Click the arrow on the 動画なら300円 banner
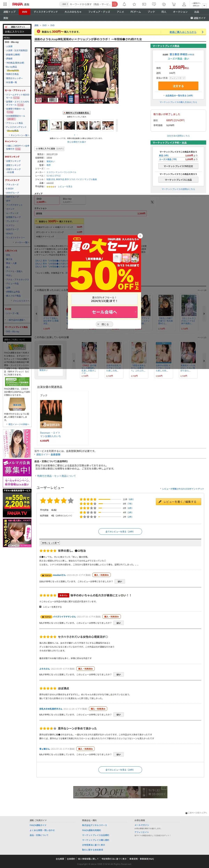 tap(202, 32)
